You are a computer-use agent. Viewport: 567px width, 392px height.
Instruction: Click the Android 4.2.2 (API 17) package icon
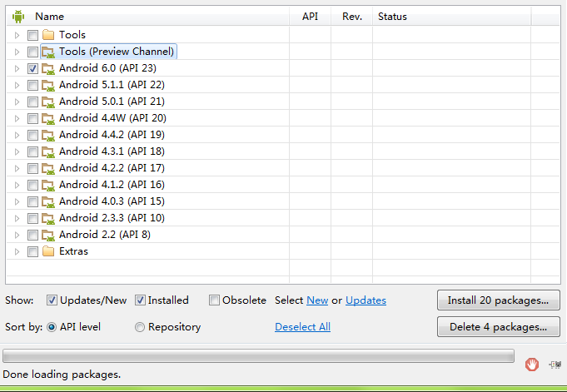pyautogui.click(x=48, y=168)
